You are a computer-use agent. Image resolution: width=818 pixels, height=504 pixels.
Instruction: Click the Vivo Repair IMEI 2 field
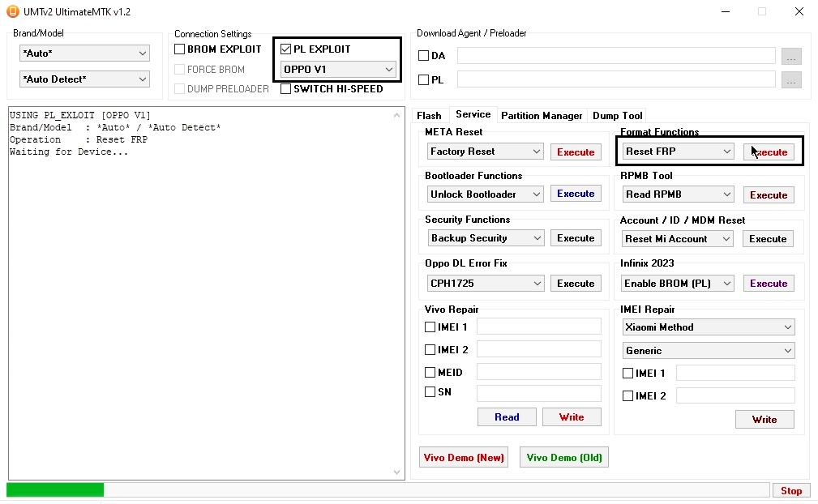[x=539, y=349]
